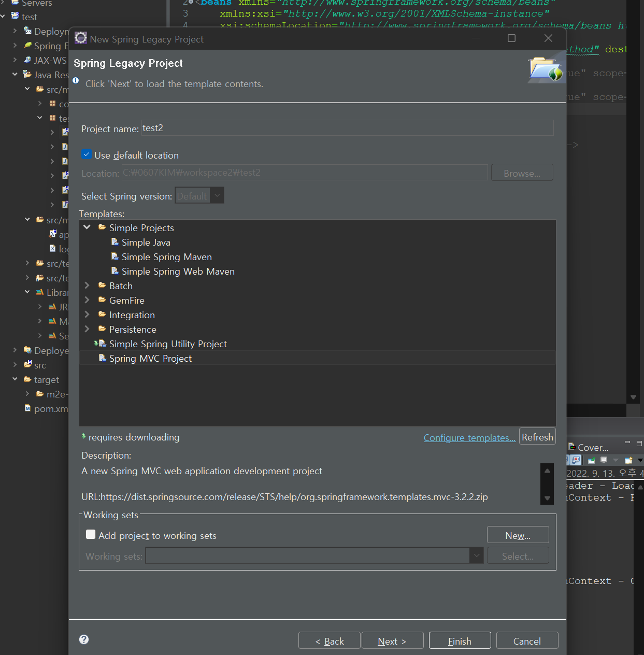Click the Select working sets button
This screenshot has height=655, width=644.
pos(518,556)
